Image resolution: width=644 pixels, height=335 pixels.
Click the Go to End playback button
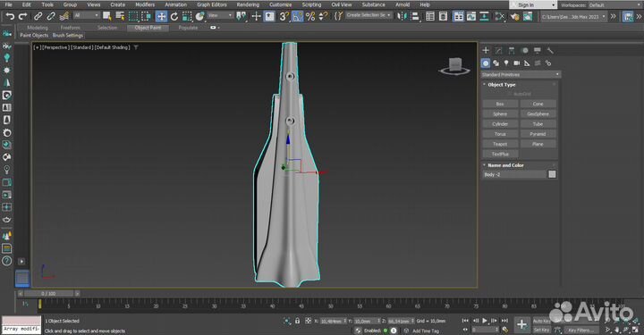(x=504, y=321)
